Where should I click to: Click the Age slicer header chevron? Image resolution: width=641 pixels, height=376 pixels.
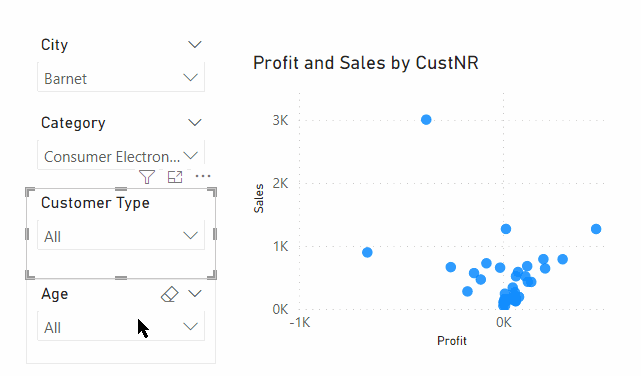[195, 293]
